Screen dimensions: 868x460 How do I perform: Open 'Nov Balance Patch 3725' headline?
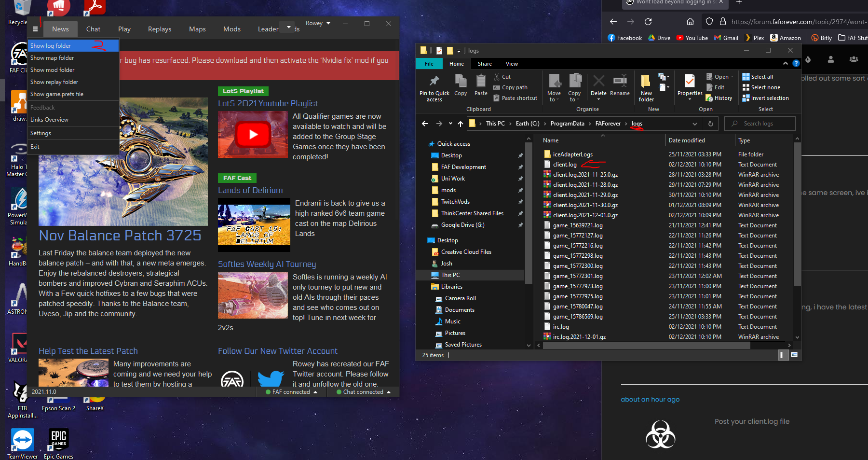tap(120, 236)
